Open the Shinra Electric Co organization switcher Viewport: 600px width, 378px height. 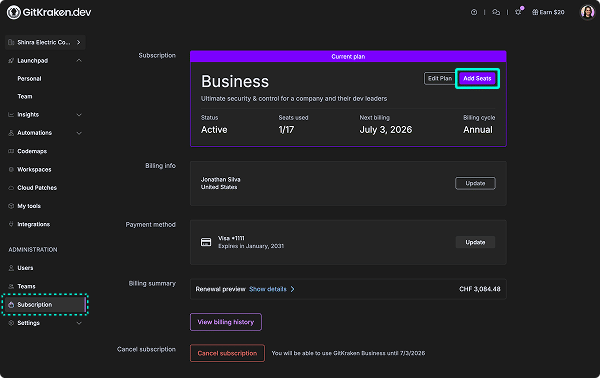[45, 42]
